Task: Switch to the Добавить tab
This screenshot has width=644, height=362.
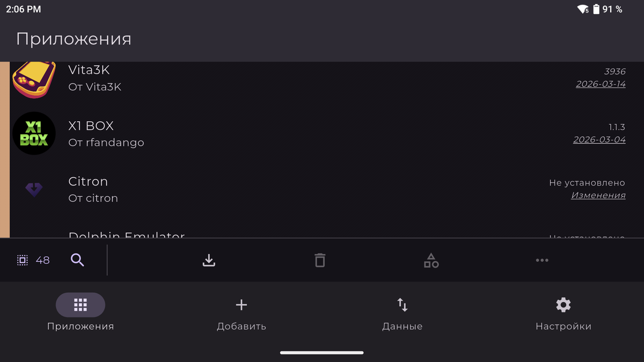Action: tap(241, 314)
